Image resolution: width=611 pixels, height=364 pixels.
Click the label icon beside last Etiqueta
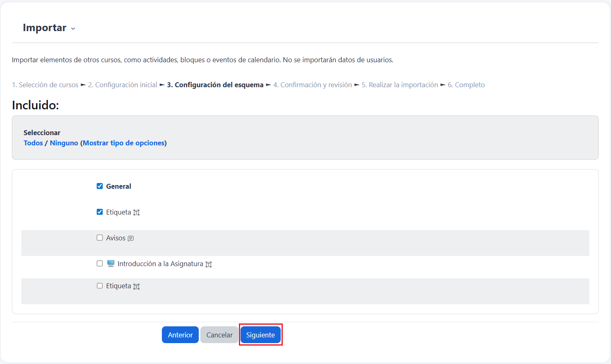coord(136,287)
